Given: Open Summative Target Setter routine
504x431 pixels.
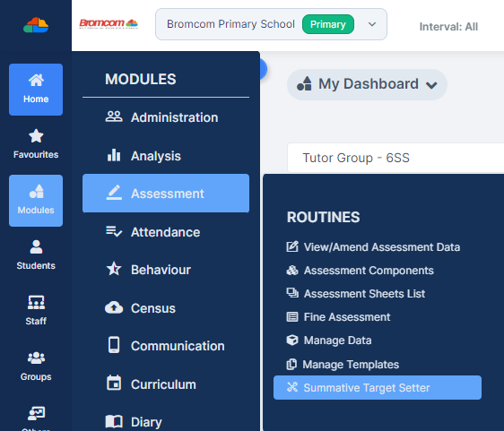Looking at the screenshot, I should click(378, 388).
